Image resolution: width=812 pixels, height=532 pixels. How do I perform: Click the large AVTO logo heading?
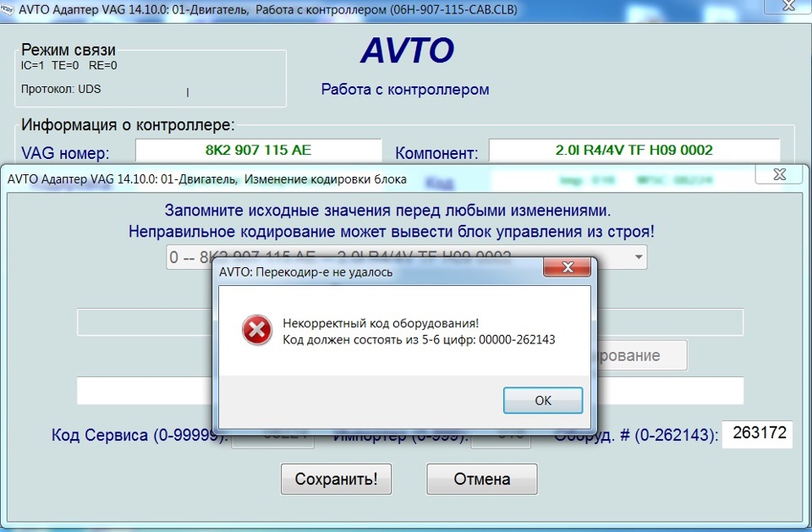point(408,50)
